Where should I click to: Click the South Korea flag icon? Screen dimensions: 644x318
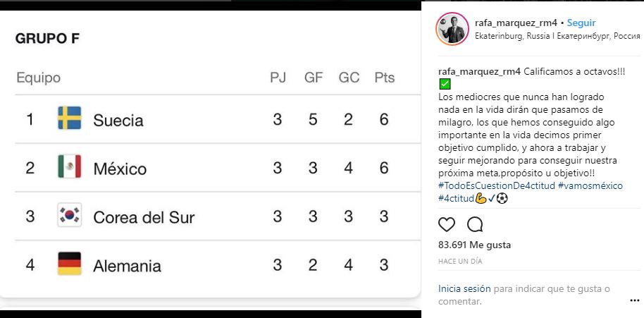(70, 216)
